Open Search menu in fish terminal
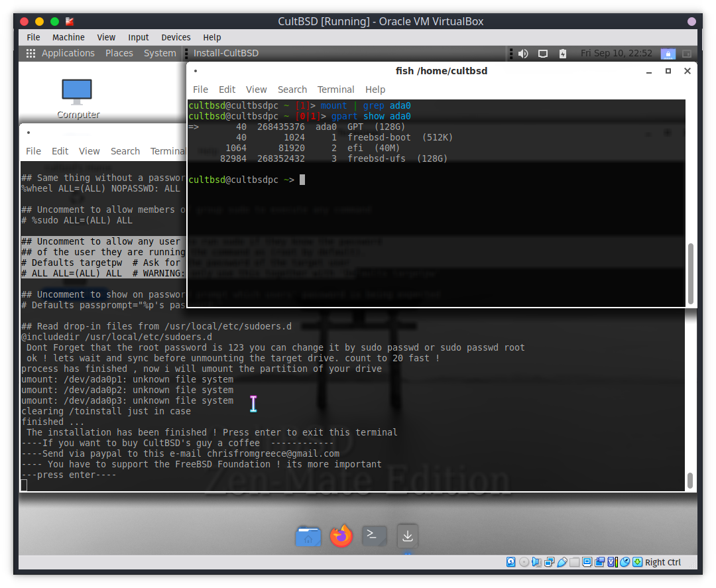Screen dimensions: 716x588 (x=292, y=89)
